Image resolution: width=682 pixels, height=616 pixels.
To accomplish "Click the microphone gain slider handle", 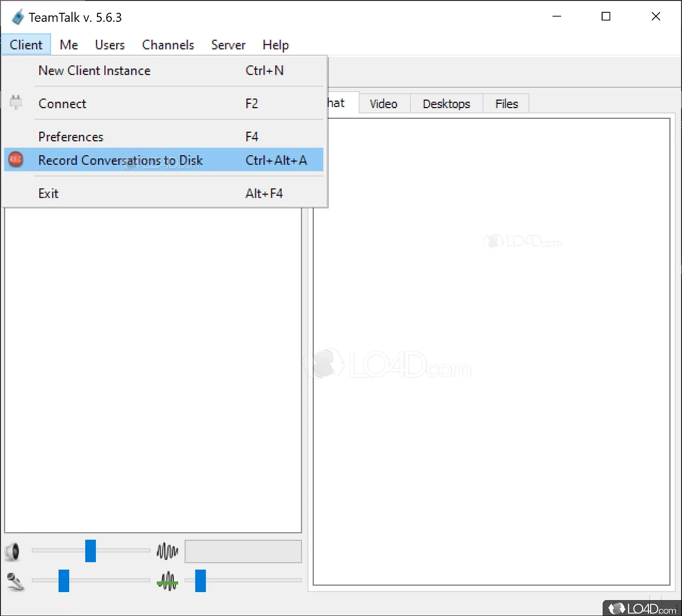I will [200, 581].
